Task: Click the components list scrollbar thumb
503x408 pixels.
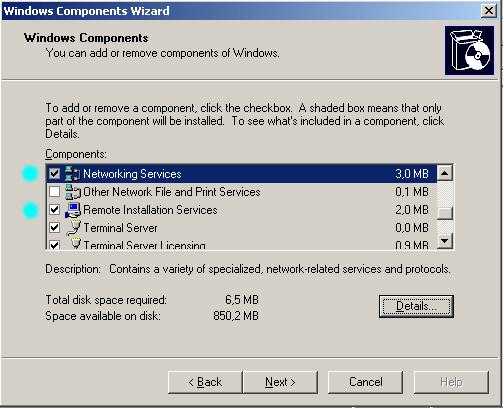Action: [445, 213]
